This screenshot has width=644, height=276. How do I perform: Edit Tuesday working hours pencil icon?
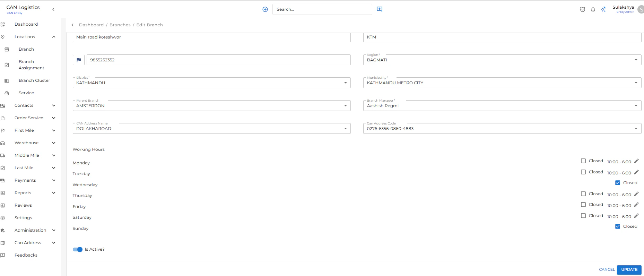(x=636, y=172)
